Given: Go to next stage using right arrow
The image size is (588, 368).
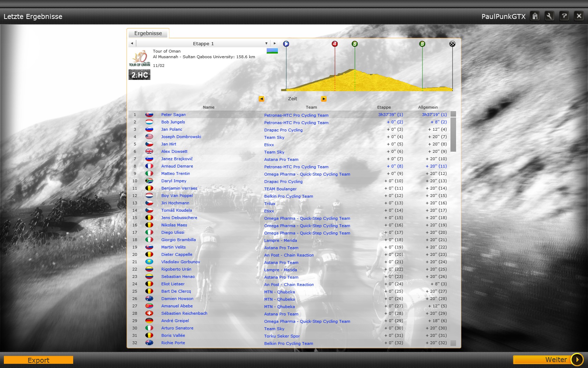Looking at the screenshot, I should coord(275,43).
